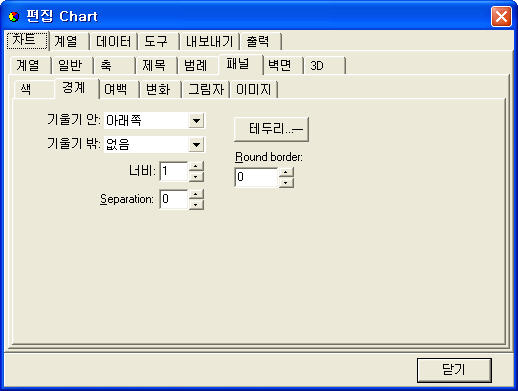Viewport: 518px width, 391px height.
Task: Click the 기울기 밖 combo box showing 없음
Action: (x=154, y=145)
